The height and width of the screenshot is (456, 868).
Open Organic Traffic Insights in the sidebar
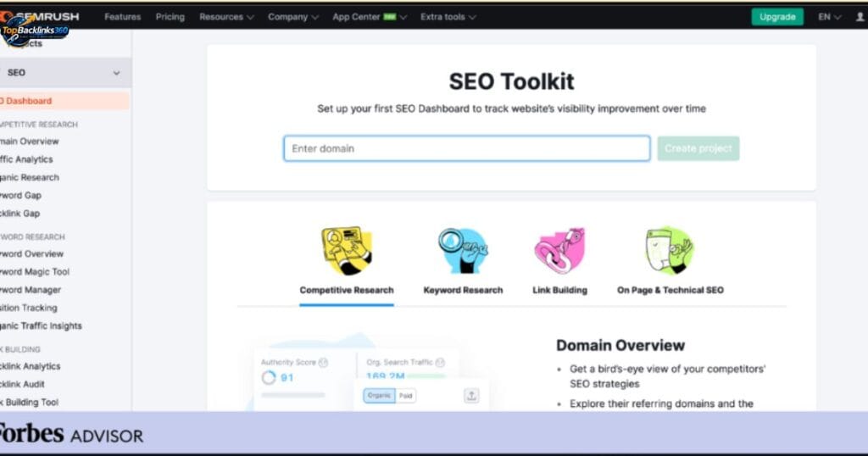pyautogui.click(x=41, y=326)
